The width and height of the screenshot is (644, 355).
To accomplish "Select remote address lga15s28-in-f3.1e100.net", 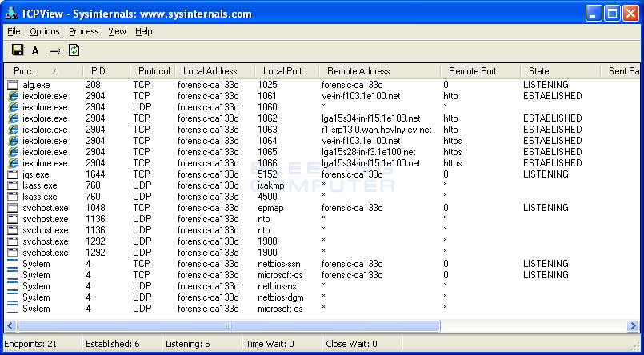I will [x=369, y=152].
